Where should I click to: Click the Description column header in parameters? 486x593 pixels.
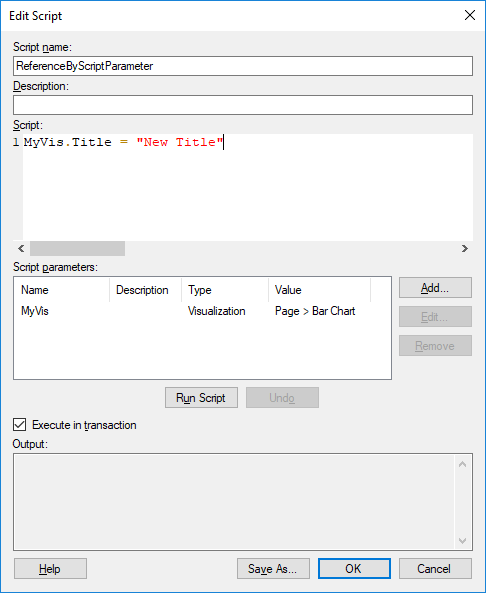pyautogui.click(x=146, y=290)
